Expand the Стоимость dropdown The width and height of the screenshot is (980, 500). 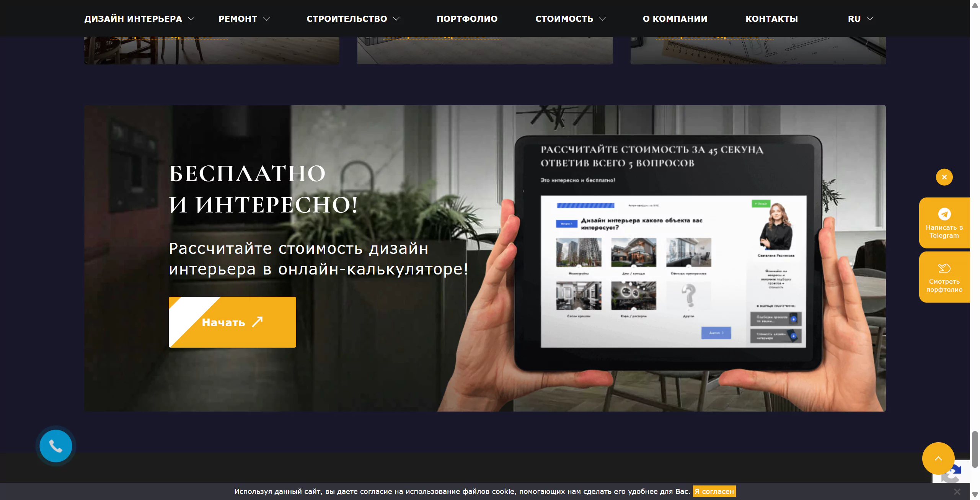[x=602, y=19]
